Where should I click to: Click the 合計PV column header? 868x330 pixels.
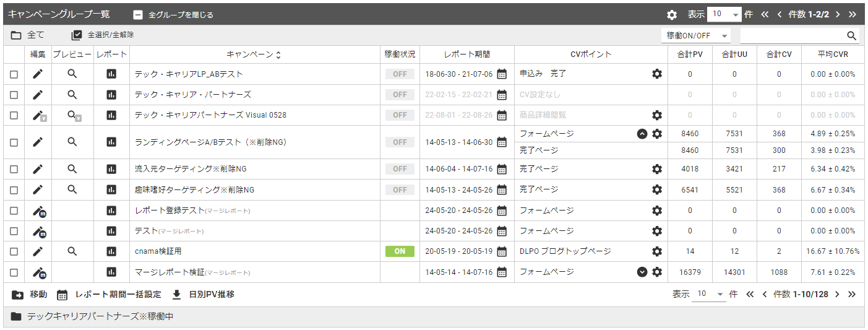coord(690,54)
